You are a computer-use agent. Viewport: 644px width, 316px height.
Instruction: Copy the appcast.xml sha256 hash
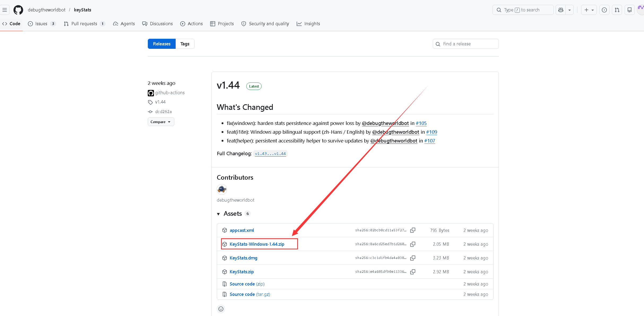pos(413,230)
